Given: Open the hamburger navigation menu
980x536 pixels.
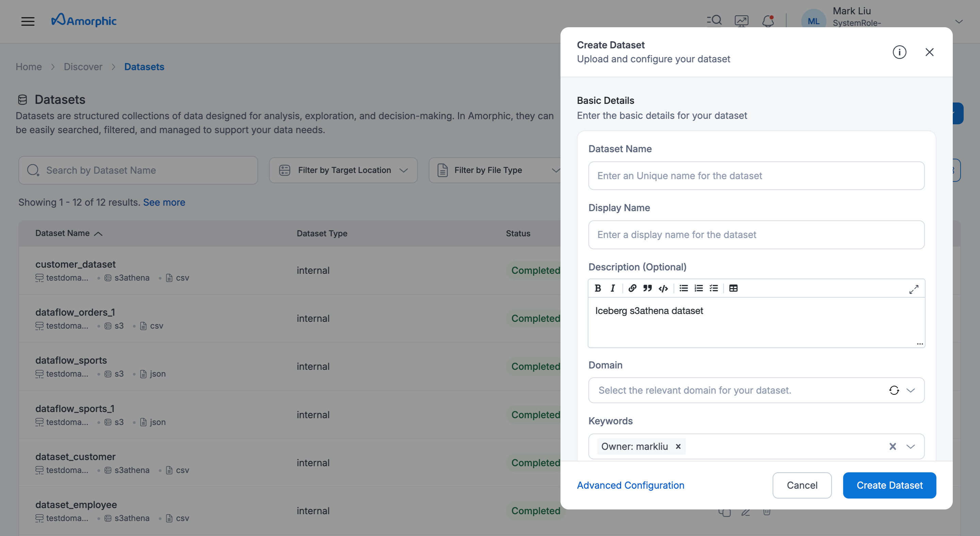Looking at the screenshot, I should [x=28, y=21].
